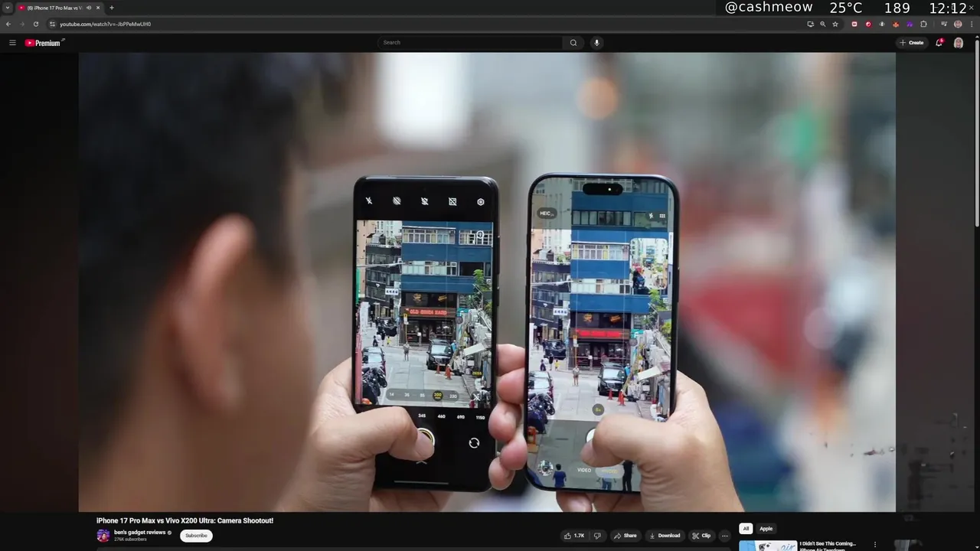Viewport: 980px width, 551px height.
Task: Open YouTube account avatar menu
Action: click(x=958, y=43)
